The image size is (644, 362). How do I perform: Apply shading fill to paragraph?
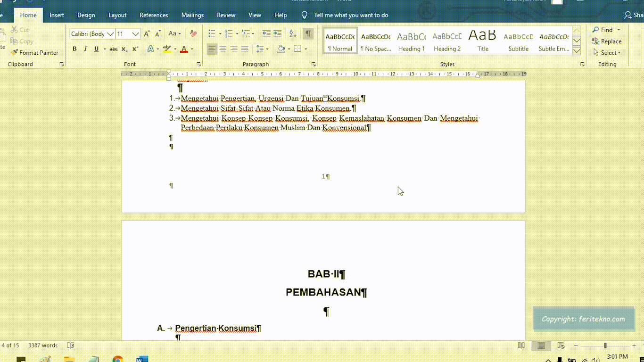click(x=281, y=49)
